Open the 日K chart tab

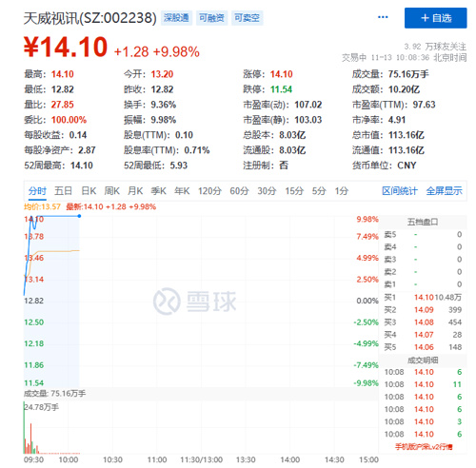(x=89, y=191)
